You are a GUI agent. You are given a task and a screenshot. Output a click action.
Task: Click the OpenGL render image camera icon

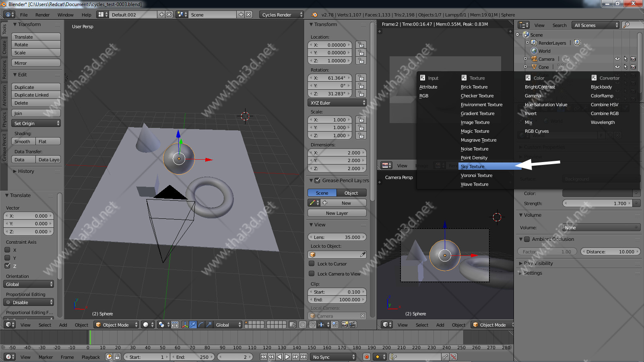point(345,325)
